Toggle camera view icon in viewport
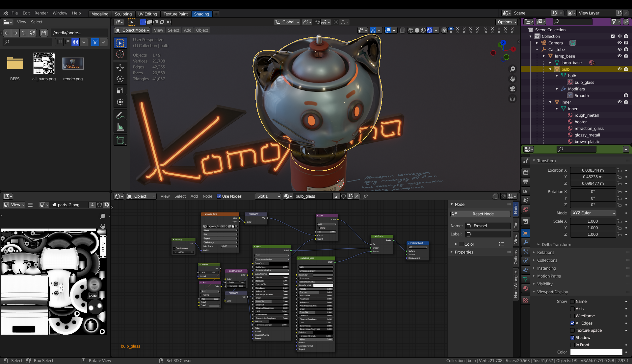 [513, 89]
